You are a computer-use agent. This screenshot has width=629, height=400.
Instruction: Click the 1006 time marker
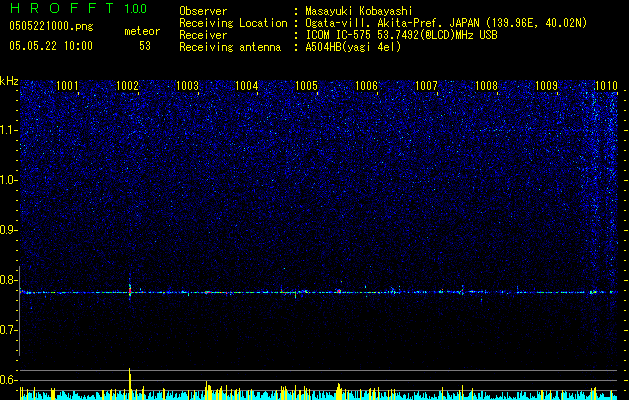(x=367, y=86)
